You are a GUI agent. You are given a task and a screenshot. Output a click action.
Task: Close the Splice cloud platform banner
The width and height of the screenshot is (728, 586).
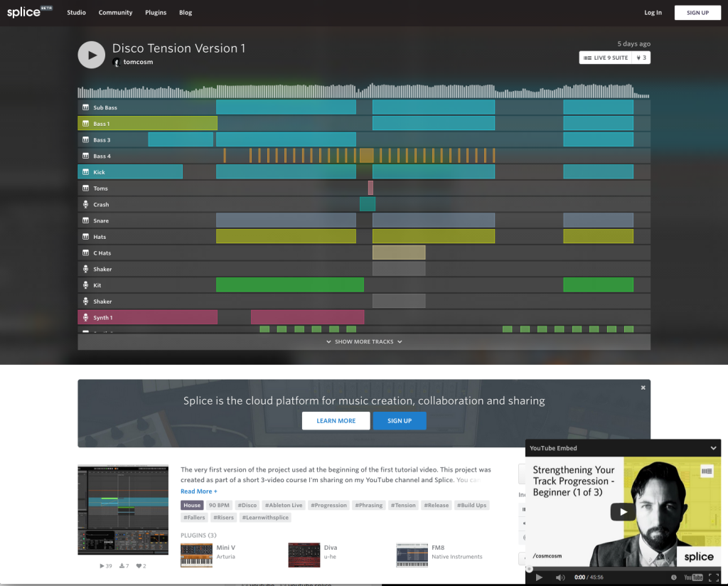(x=643, y=388)
